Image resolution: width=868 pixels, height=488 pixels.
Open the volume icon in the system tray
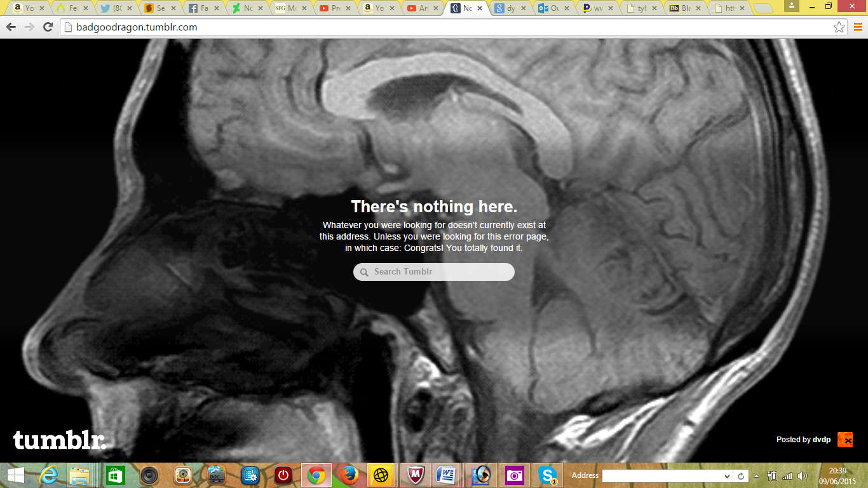point(802,476)
